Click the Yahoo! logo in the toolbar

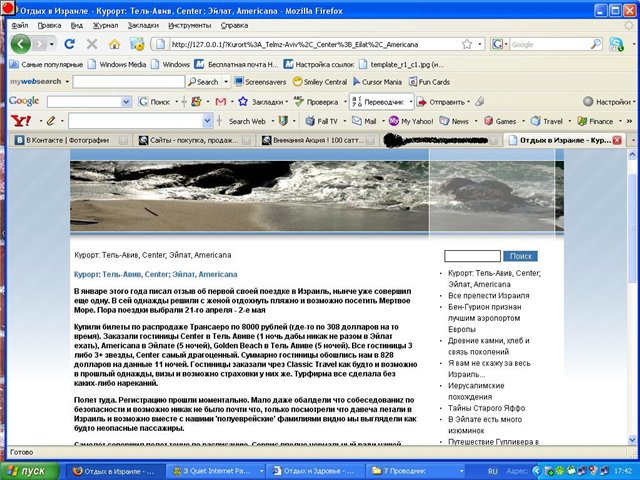click(20, 121)
